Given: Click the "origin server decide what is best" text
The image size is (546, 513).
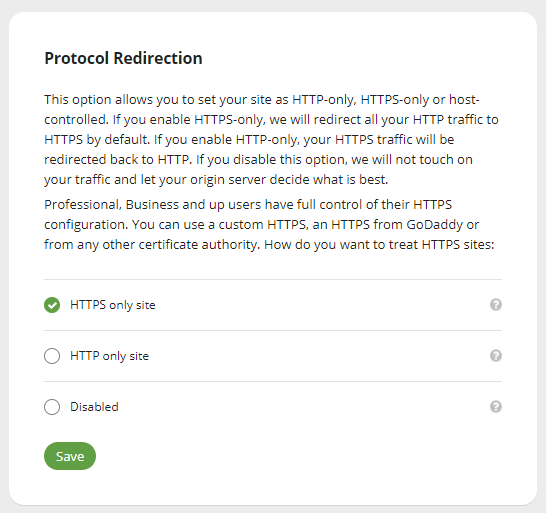Looking at the screenshot, I should [x=289, y=180].
